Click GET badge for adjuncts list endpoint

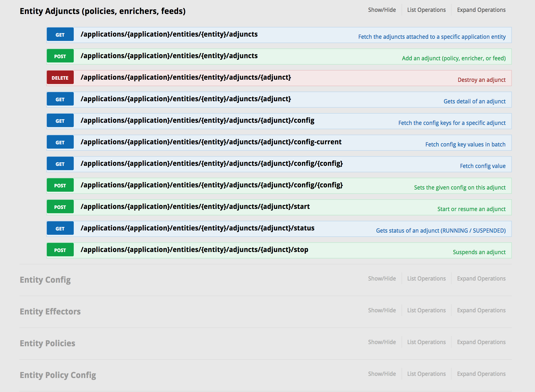tap(60, 34)
